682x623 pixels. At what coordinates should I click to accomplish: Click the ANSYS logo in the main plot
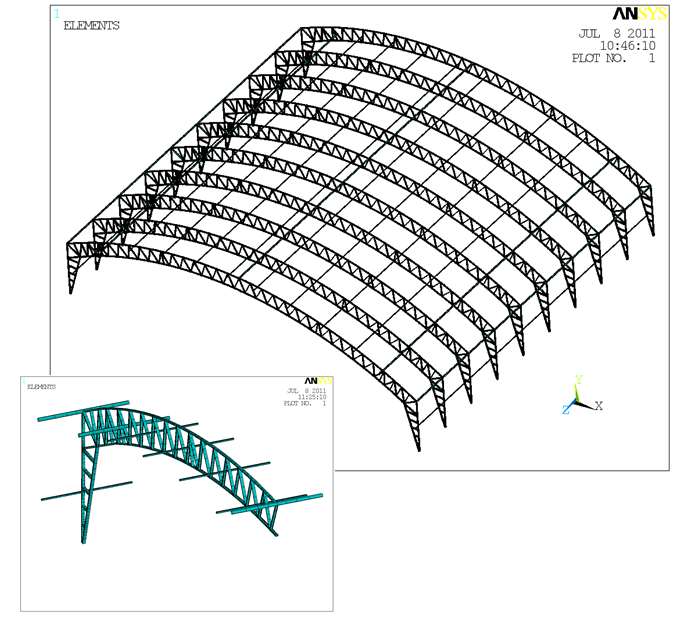638,15
